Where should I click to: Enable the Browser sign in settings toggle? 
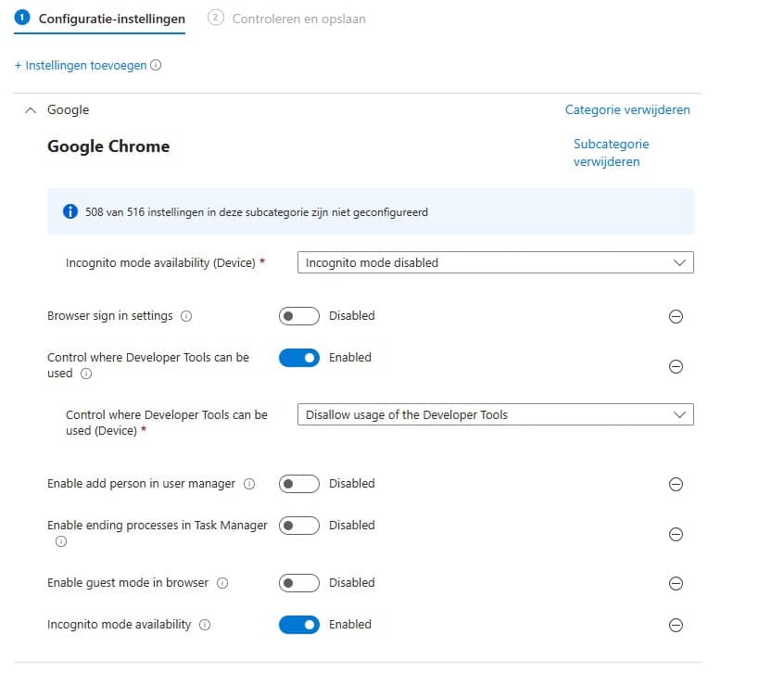point(298,316)
